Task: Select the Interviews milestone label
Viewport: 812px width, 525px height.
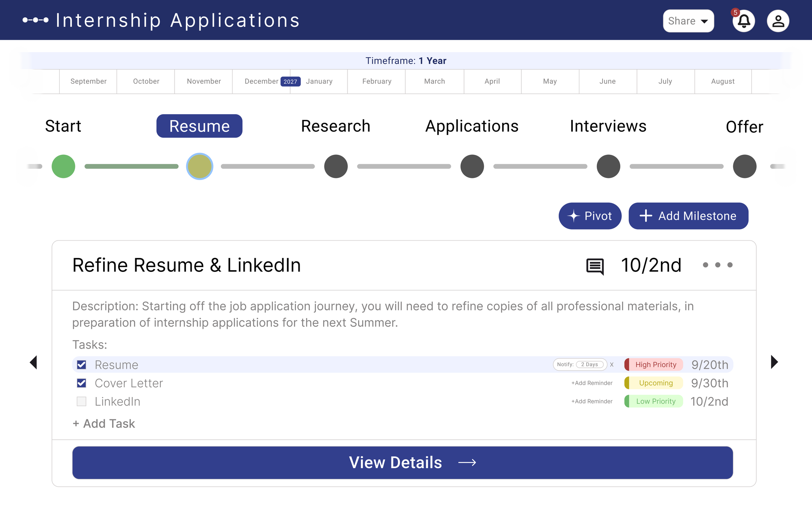Action: tap(608, 126)
